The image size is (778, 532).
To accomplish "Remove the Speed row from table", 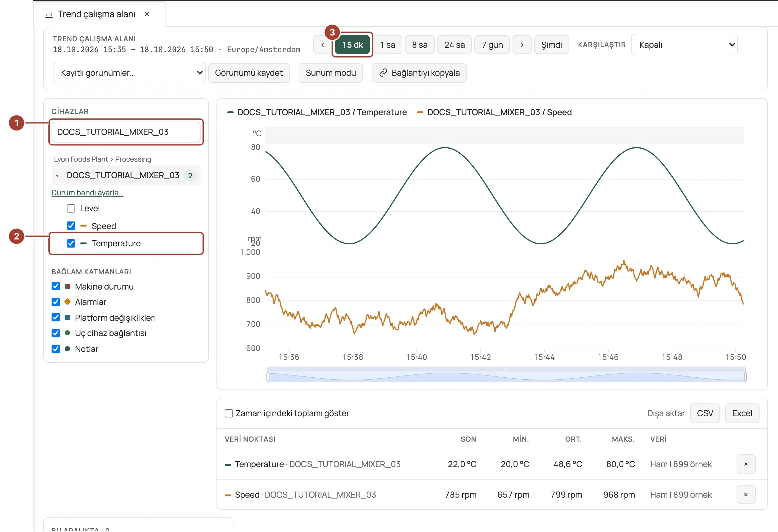I will pyautogui.click(x=746, y=495).
